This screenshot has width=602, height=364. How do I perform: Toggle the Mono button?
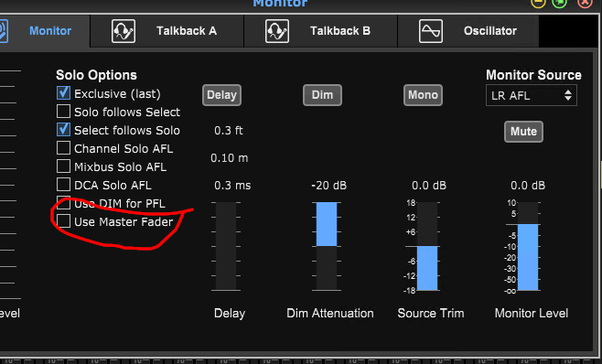pos(423,95)
